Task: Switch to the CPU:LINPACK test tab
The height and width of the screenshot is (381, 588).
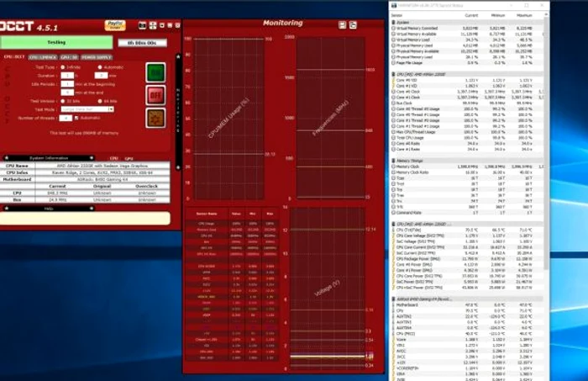Action: pos(43,57)
